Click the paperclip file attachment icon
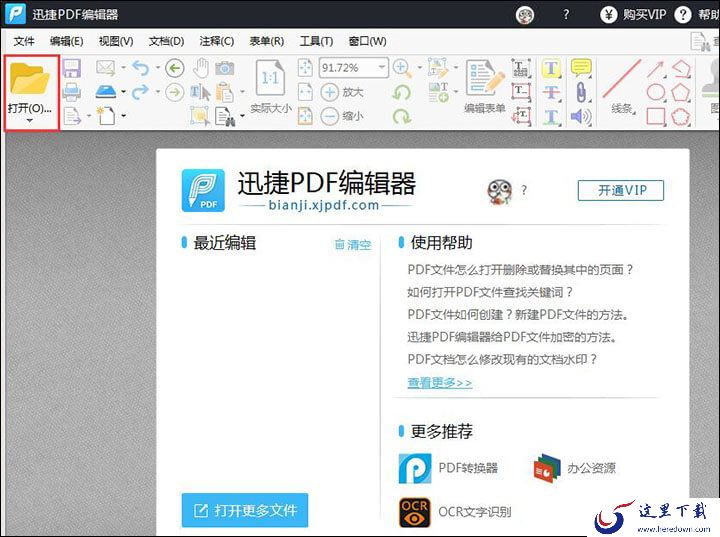The height and width of the screenshot is (537, 720). pos(581,92)
